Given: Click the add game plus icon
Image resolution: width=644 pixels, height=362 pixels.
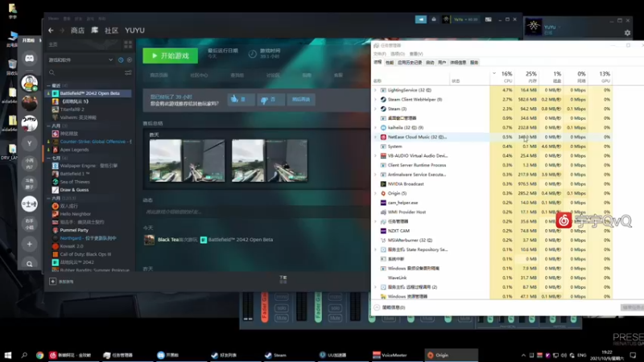Looking at the screenshot, I should pyautogui.click(x=52, y=282).
